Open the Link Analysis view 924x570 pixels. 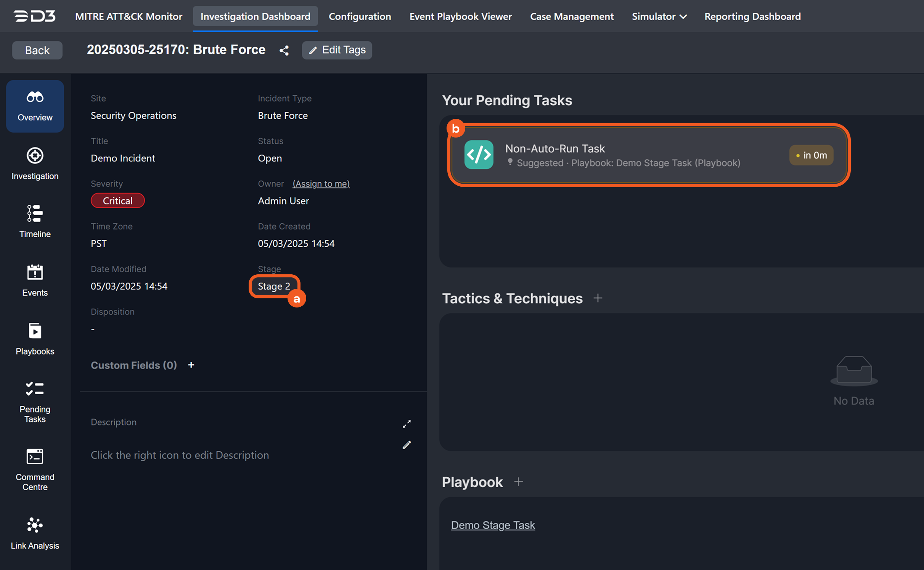(x=35, y=533)
